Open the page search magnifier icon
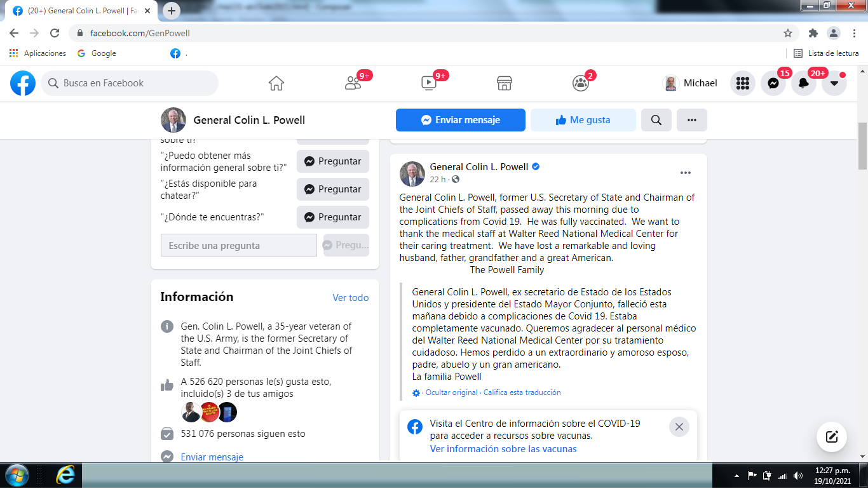This screenshot has width=868, height=489. coord(656,119)
